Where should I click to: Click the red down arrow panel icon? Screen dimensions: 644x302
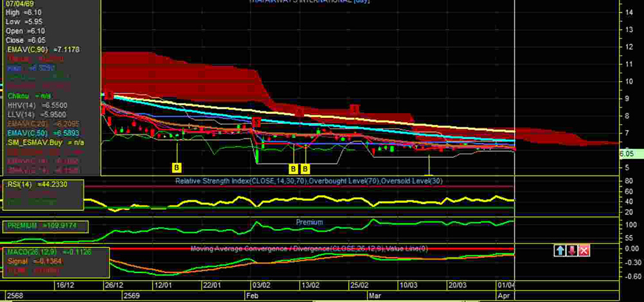[572, 250]
